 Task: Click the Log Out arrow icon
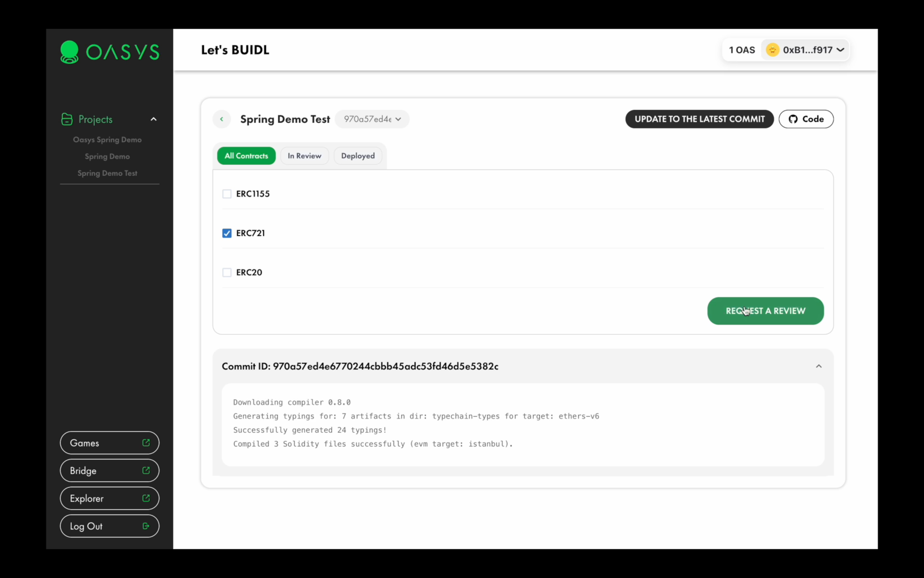(x=146, y=526)
